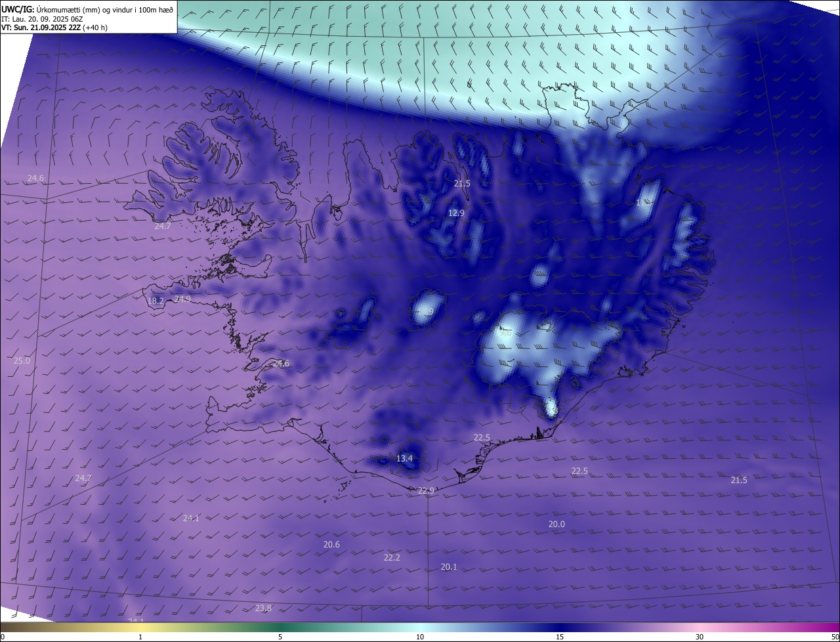Click the 20.0 value label
The image size is (840, 642).
(x=556, y=524)
